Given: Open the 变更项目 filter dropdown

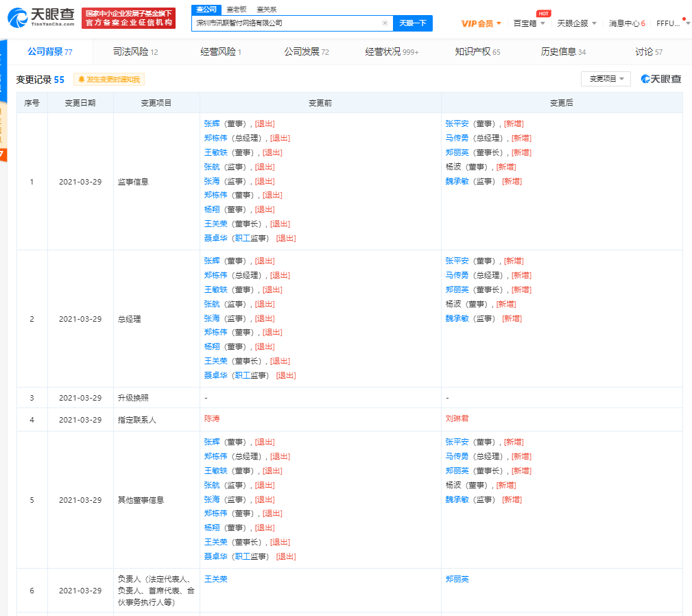Looking at the screenshot, I should pos(606,79).
